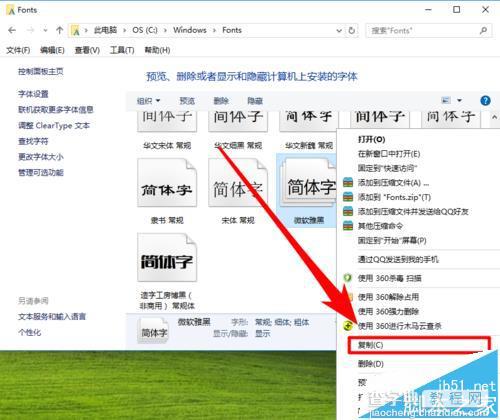Image resolution: width=500 pixels, height=420 pixels.
Task: Choose 在新窗口中打开(E) in context menu
Action: coord(389,154)
